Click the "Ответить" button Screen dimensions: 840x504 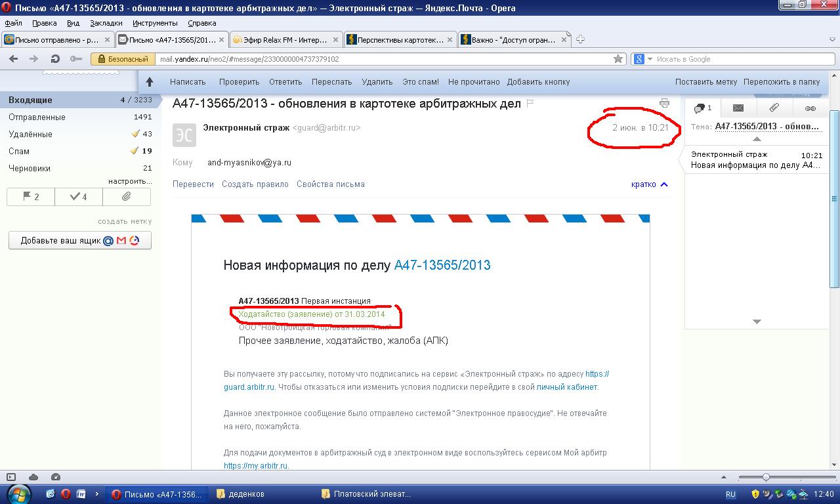coord(285,82)
